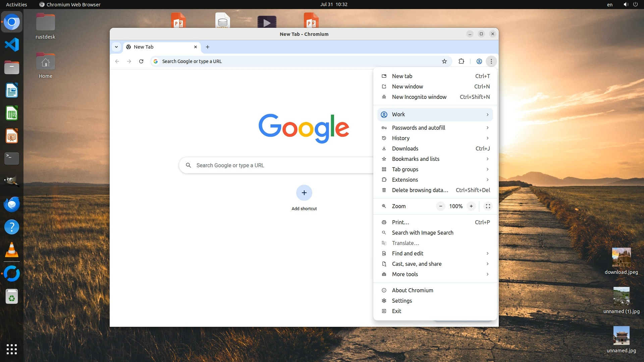
Task: Select New Incognito window menu item
Action: point(419,97)
